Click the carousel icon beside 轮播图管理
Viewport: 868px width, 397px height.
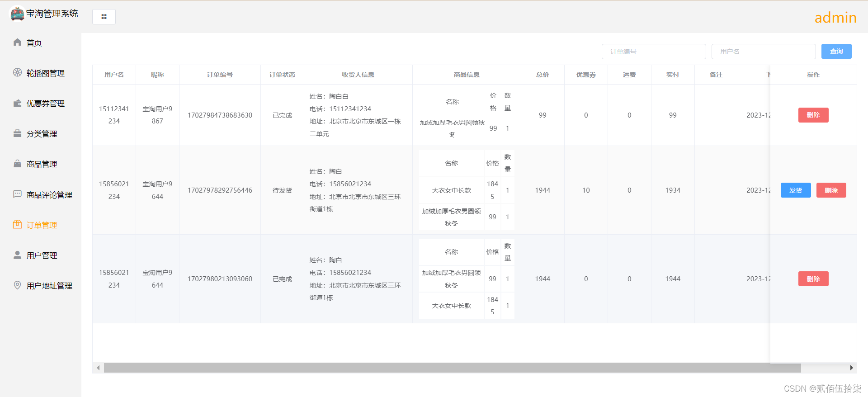point(17,72)
